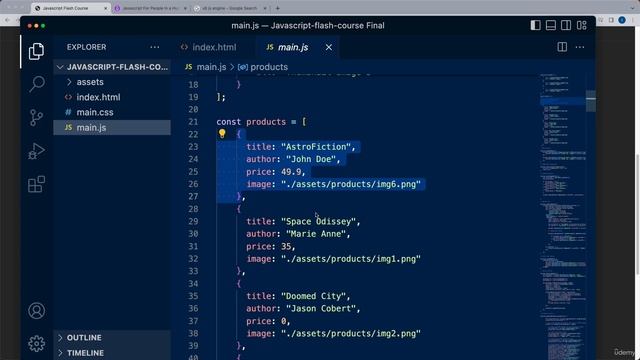Image resolution: width=640 pixels, height=360 pixels.
Task: Toggle primary side bar layout icon
Action: pyautogui.click(x=536, y=25)
